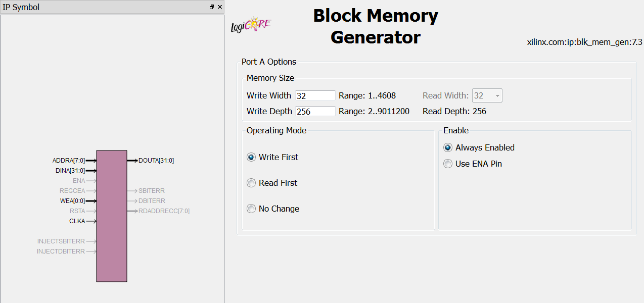Click the greyed ENA port pin

[x=84, y=181]
